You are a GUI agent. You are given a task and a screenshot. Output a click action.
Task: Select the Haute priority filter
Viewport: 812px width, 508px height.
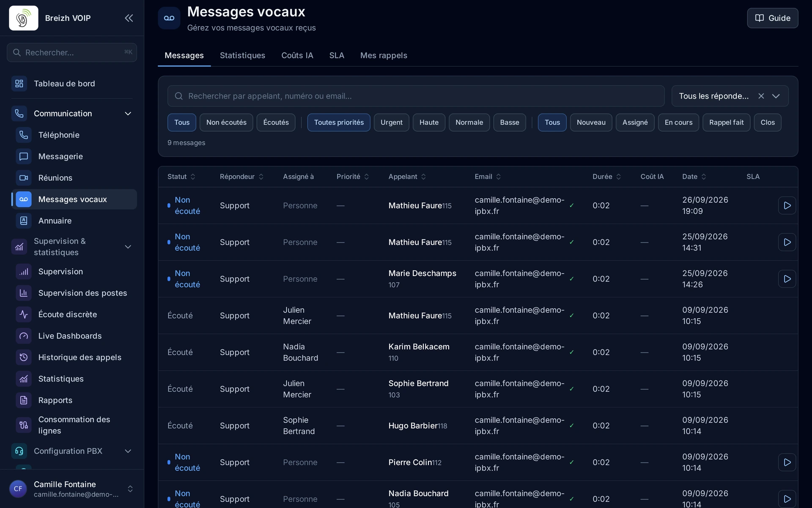[x=429, y=122]
